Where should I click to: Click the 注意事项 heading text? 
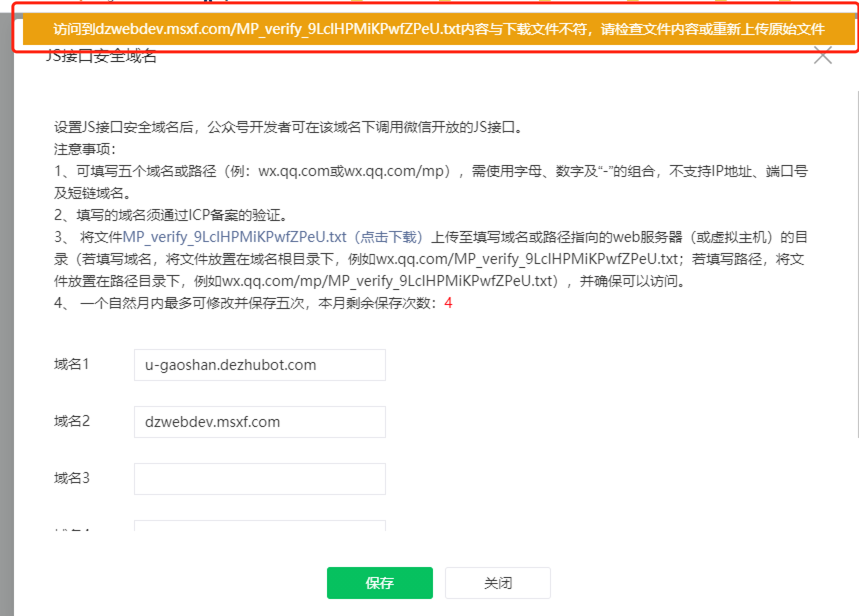click(84, 149)
